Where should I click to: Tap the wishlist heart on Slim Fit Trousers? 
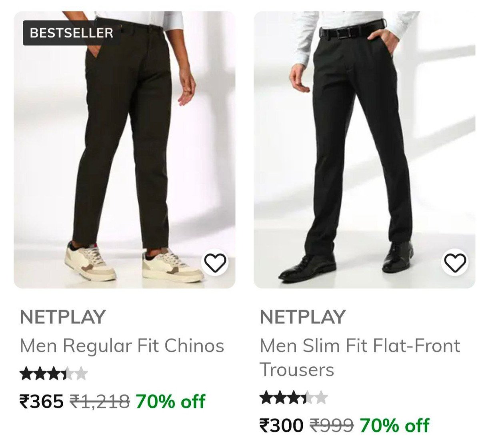(456, 263)
